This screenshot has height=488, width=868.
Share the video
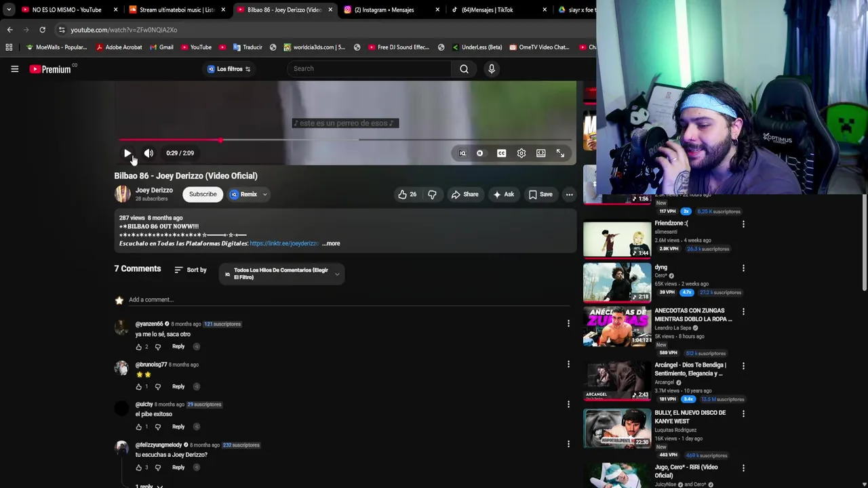465,195
